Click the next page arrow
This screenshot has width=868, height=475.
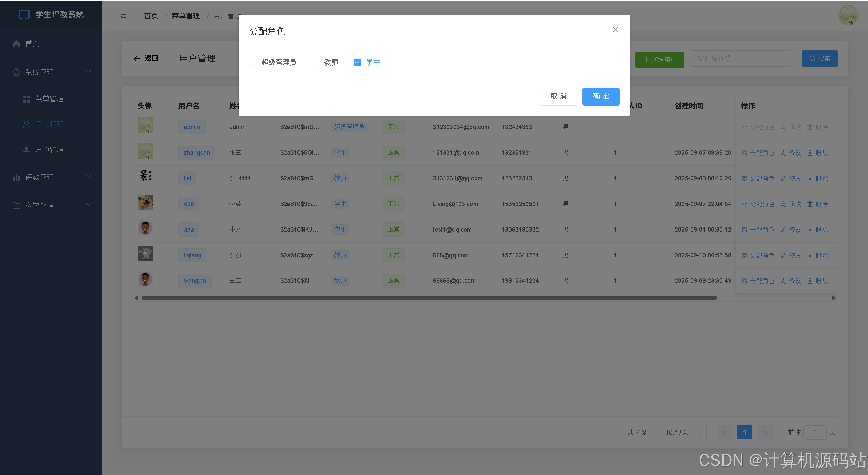pos(765,432)
